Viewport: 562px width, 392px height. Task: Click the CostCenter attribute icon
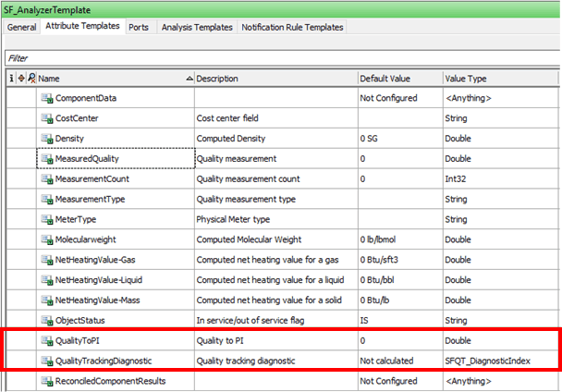pyautogui.click(x=47, y=118)
